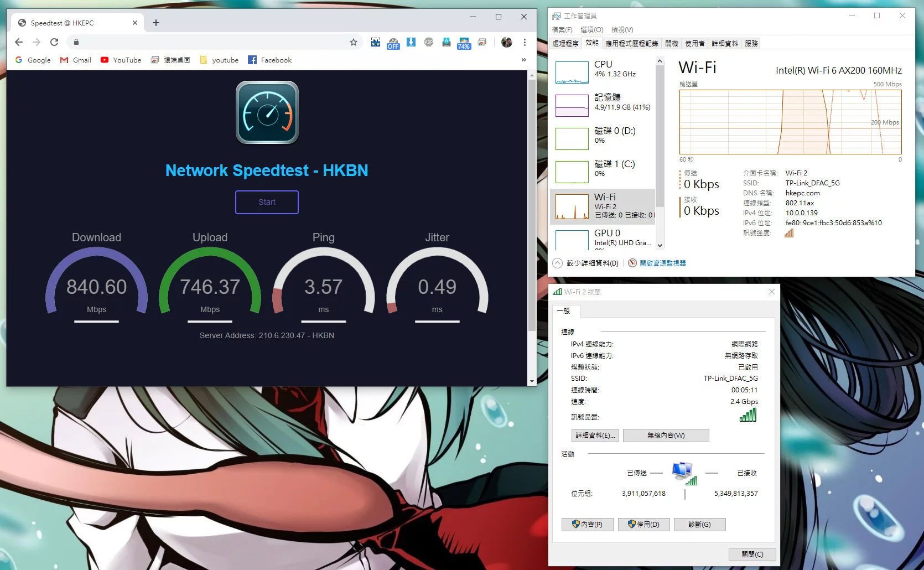924x570 pixels.
Task: Switch to the 效能 tab
Action: click(591, 43)
